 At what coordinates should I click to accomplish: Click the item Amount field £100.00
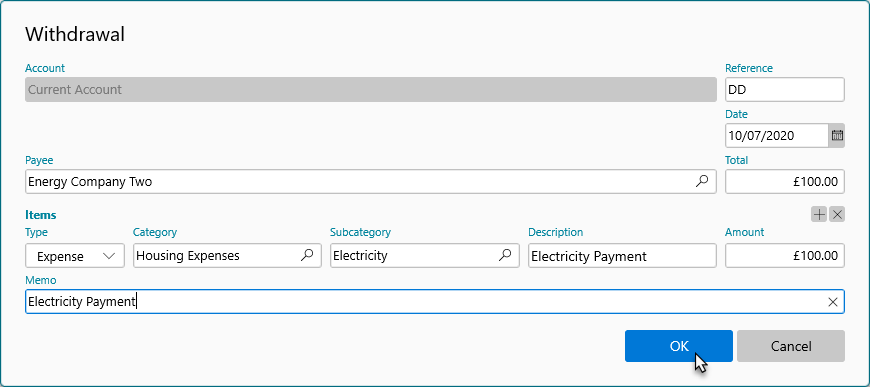coord(785,255)
